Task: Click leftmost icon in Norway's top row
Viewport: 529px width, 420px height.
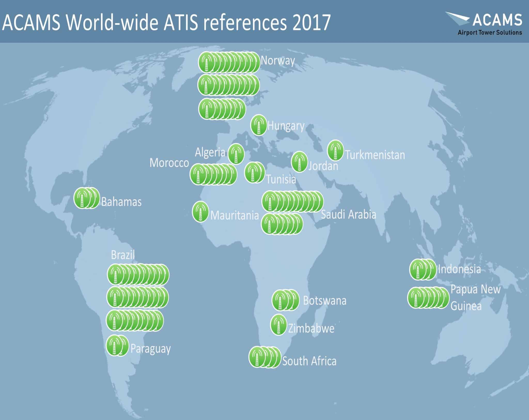Action: coord(206,62)
